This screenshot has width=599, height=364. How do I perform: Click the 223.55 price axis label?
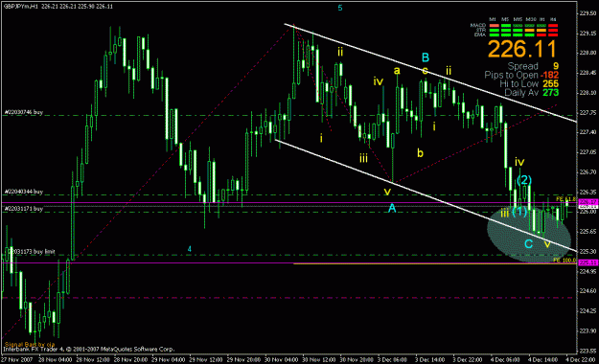pyautogui.click(x=588, y=351)
